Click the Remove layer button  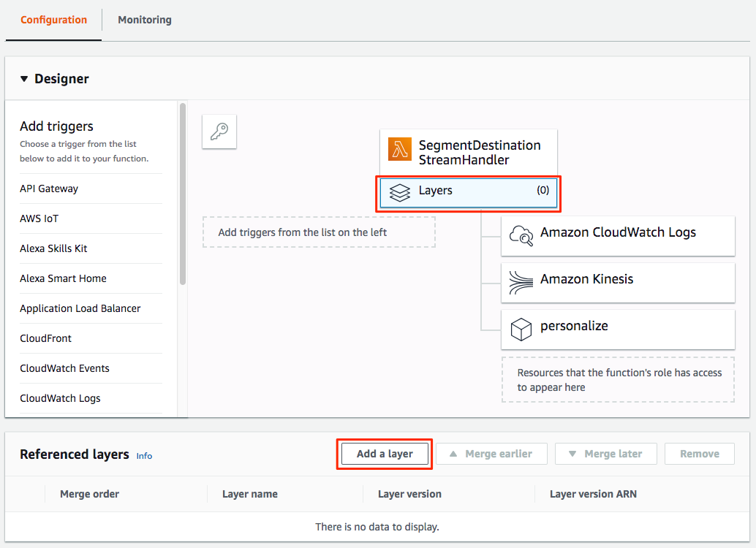coord(699,453)
